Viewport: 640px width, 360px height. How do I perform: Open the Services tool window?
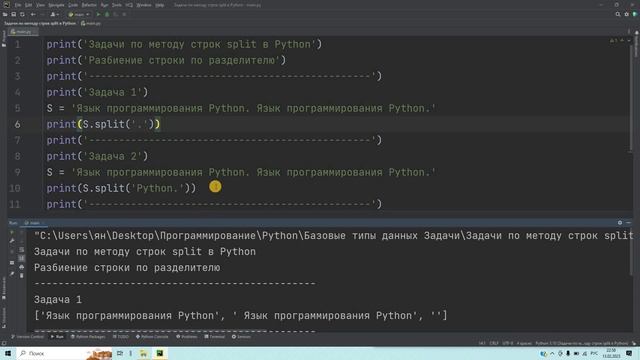pos(241,337)
